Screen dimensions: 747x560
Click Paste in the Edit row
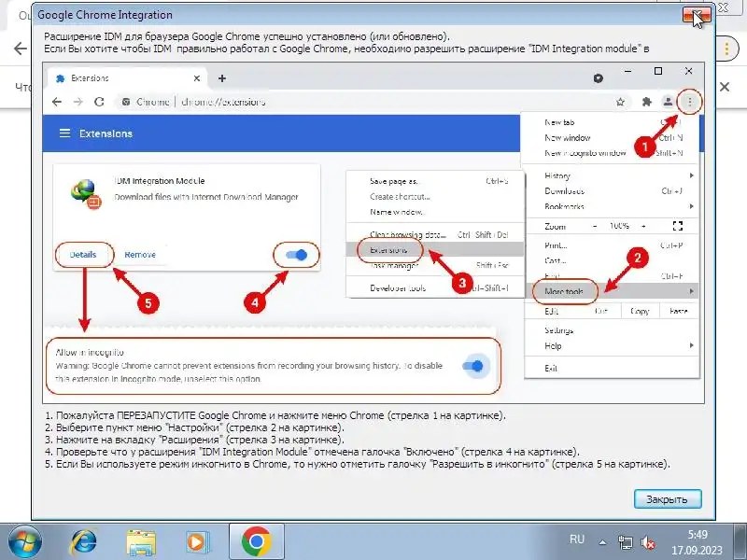point(679,311)
